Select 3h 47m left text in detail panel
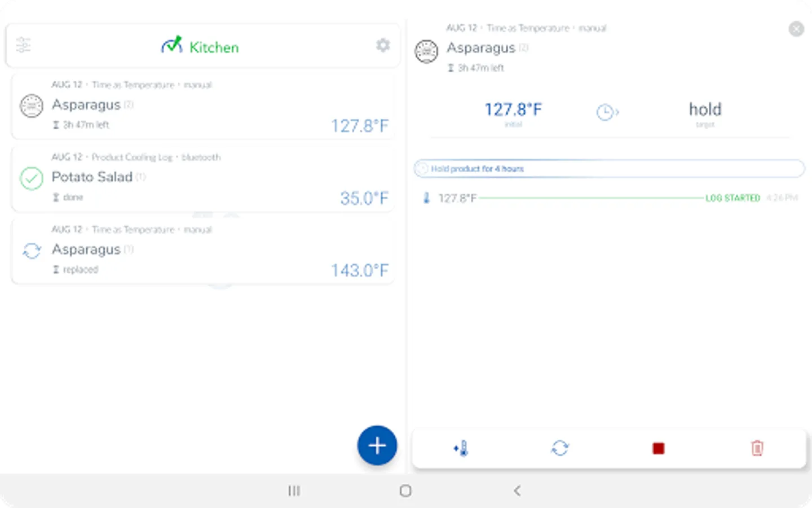This screenshot has height=508, width=812. (x=480, y=68)
